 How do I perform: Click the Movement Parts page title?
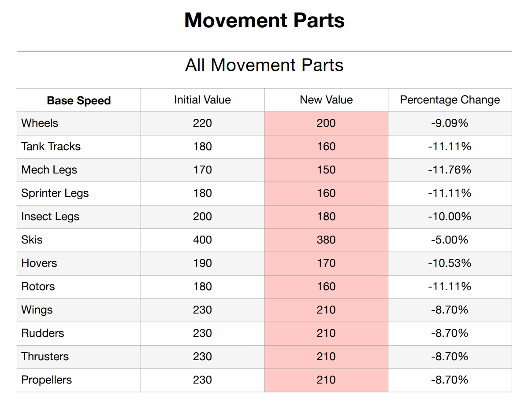pos(264,21)
